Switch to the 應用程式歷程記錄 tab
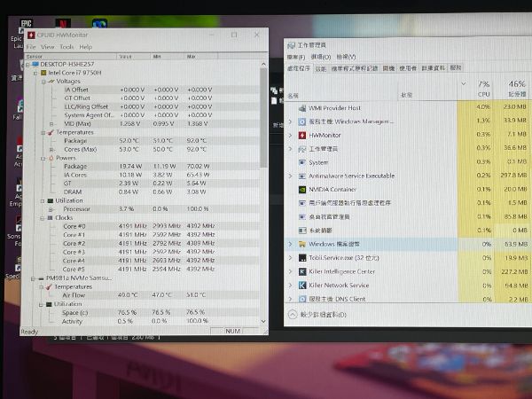Viewport: 532px width, 399px height. (x=355, y=68)
